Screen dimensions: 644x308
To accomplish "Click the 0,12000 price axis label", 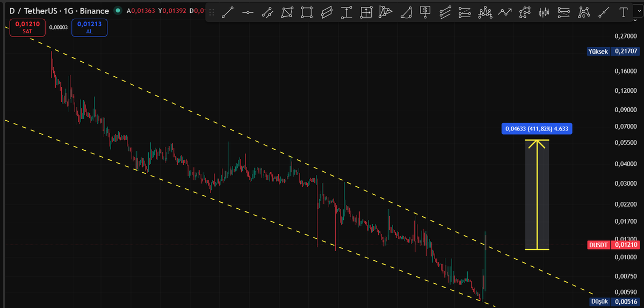I will [626, 91].
